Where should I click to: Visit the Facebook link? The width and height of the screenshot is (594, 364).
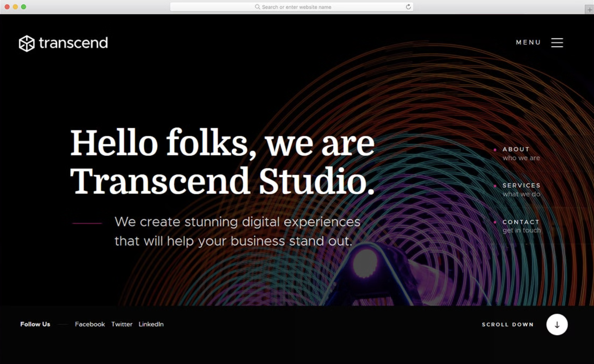coord(90,324)
